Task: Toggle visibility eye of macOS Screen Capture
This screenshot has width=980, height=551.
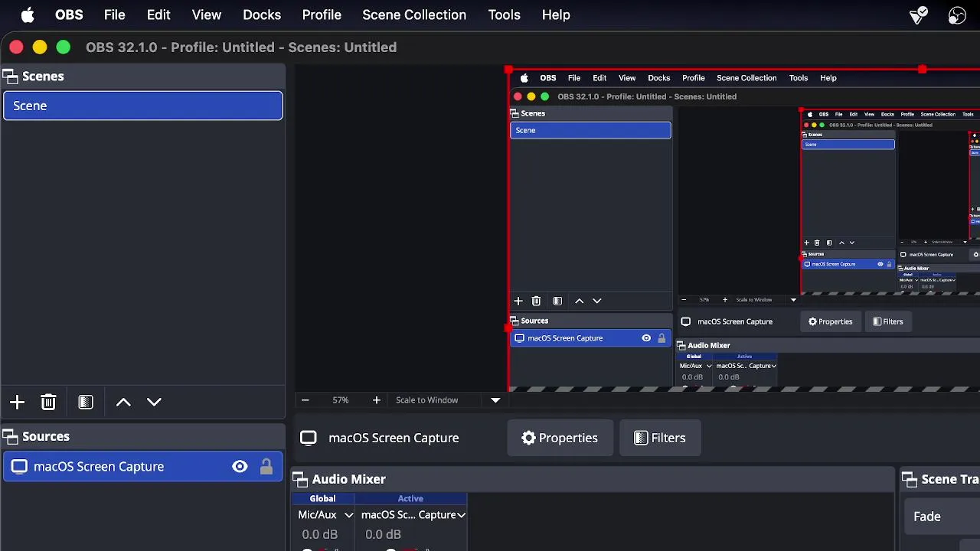Action: pos(240,467)
